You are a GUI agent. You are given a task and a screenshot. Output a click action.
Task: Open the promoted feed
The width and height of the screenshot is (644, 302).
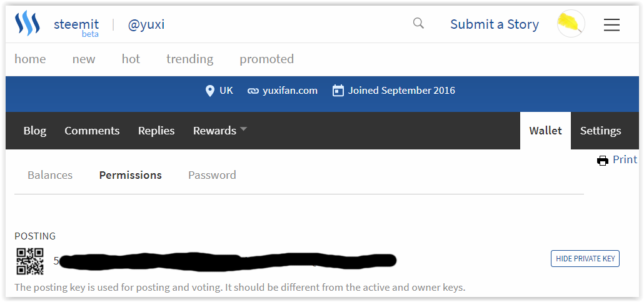pos(266,59)
